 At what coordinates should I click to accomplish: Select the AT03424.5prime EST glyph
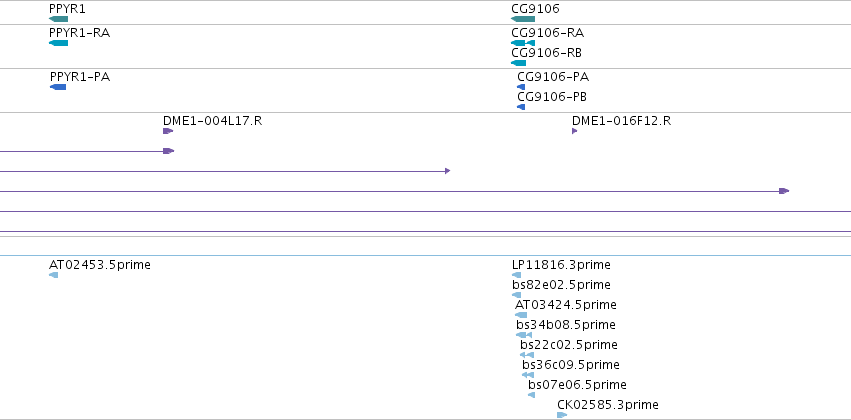(520, 315)
